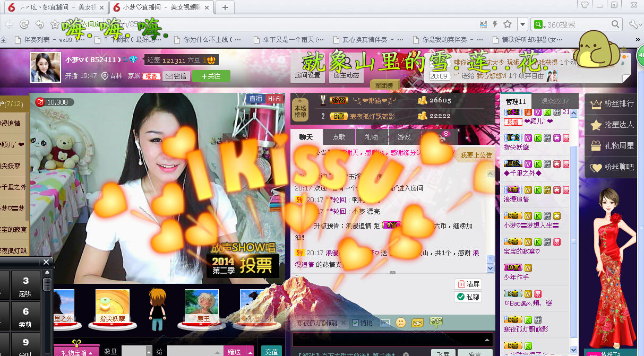Click the lightning speed-mode icon
The image size is (644, 356).
coord(495,24)
